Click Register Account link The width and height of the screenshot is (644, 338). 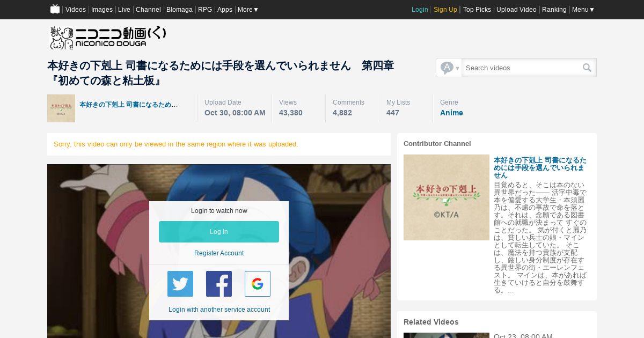[x=219, y=253]
